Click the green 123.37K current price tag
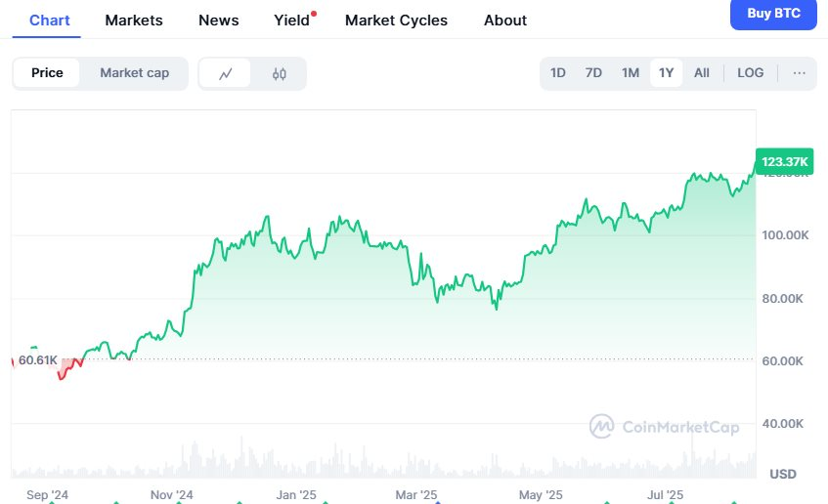This screenshot has width=828, height=504. pos(785,161)
